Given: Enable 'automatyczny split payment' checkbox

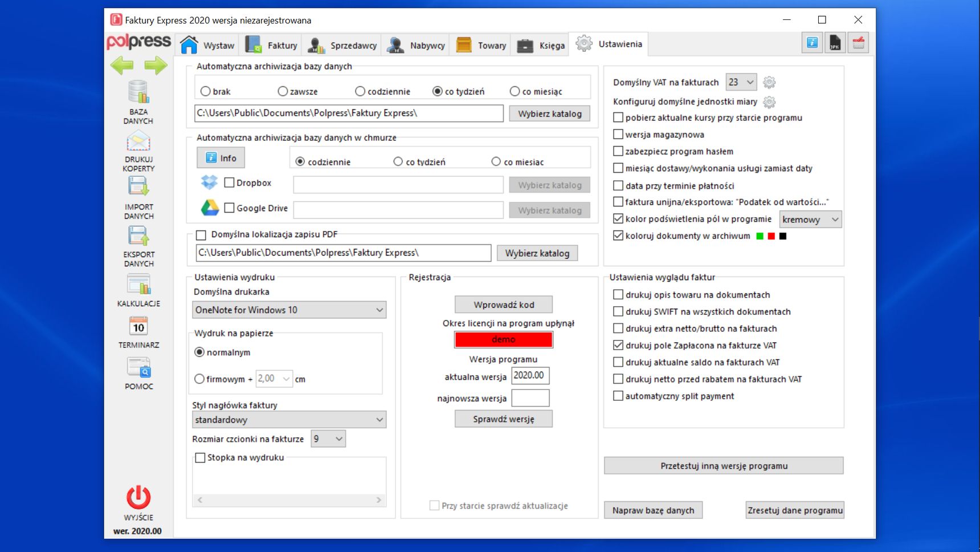Looking at the screenshot, I should click(x=618, y=396).
